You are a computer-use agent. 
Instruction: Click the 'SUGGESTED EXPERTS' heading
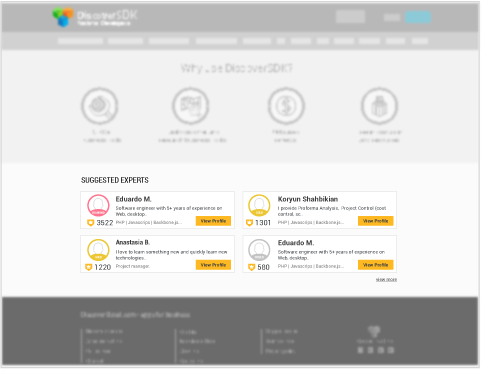(x=115, y=180)
